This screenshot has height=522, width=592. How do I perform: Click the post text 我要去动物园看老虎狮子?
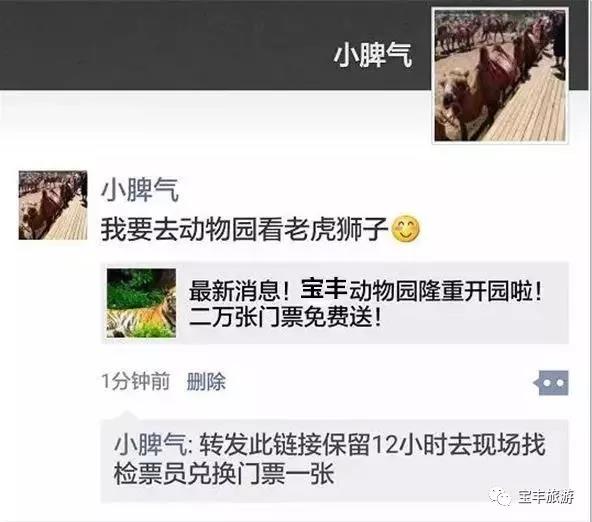(245, 229)
